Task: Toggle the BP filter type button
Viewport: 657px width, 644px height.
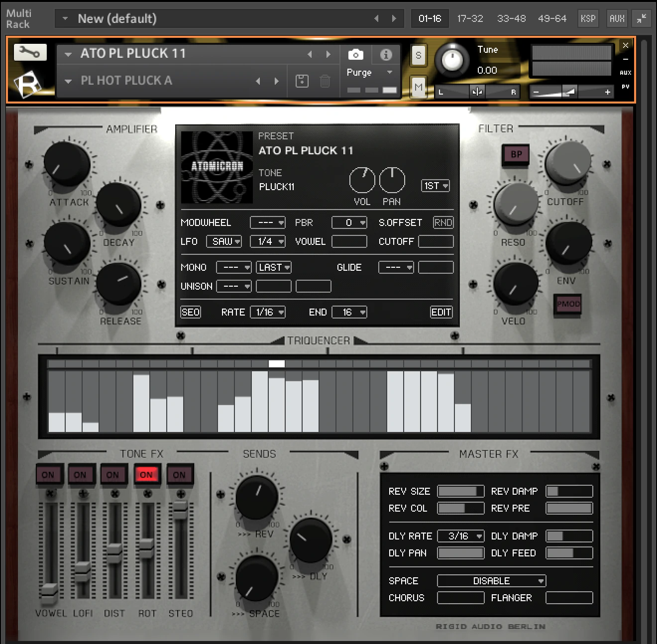Action: click(516, 154)
